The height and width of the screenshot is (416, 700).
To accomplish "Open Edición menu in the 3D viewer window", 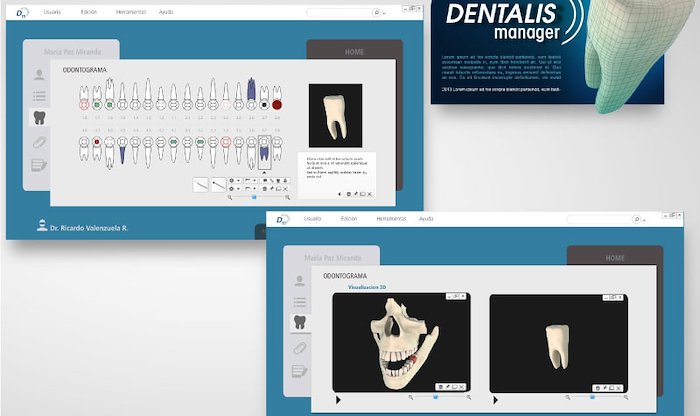I will (x=349, y=219).
